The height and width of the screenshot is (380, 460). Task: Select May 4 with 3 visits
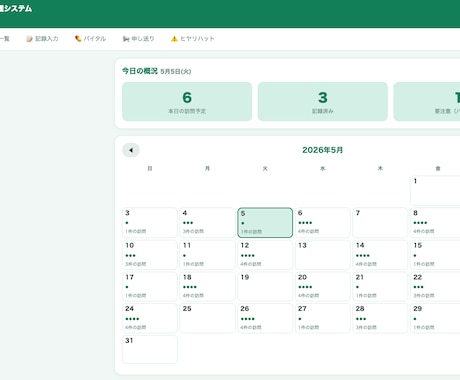coord(207,223)
